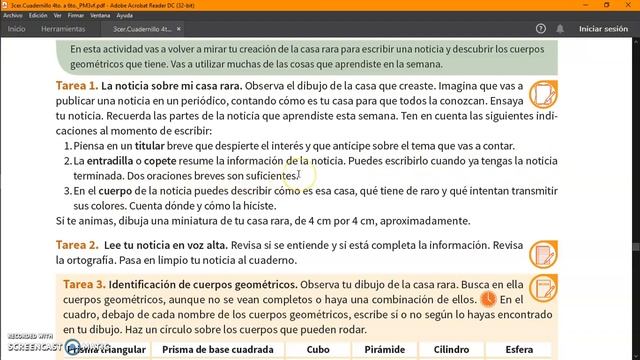Viewport: 640px width, 360px height.
Task: Click the 'Tarea 2.' heading
Action: tap(77, 245)
